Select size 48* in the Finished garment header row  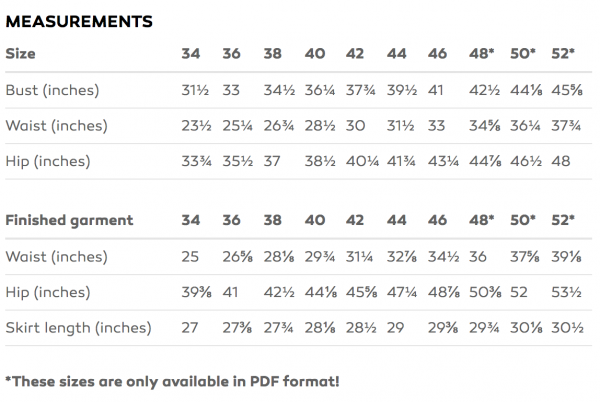click(x=481, y=220)
